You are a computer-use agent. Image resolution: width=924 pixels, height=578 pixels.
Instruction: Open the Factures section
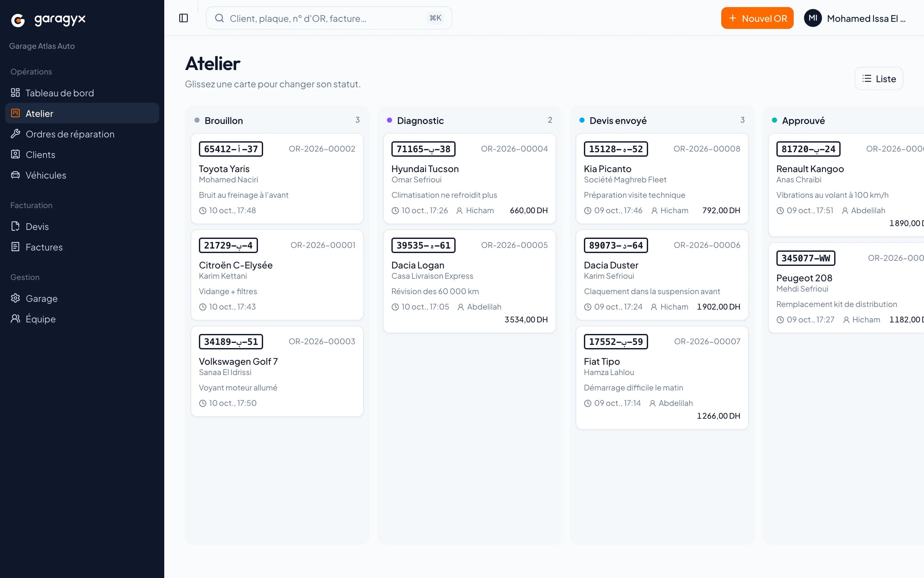click(82, 247)
